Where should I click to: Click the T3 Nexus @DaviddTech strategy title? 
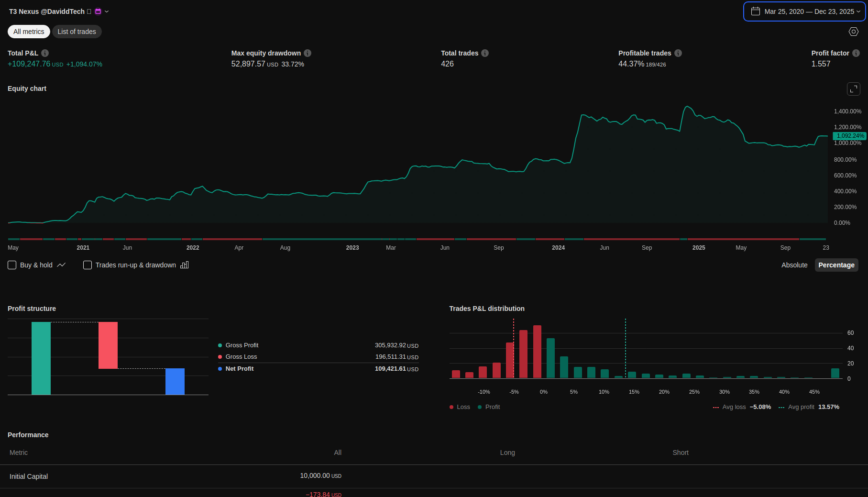[46, 11]
